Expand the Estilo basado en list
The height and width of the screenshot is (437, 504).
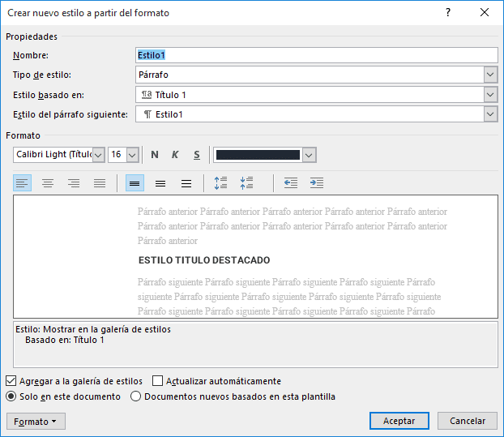pos(490,95)
